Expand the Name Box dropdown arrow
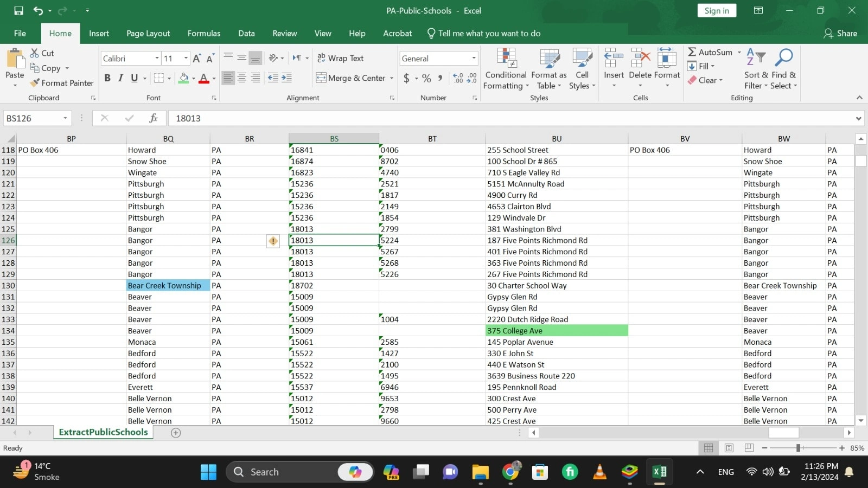The height and width of the screenshot is (488, 868). click(x=65, y=118)
